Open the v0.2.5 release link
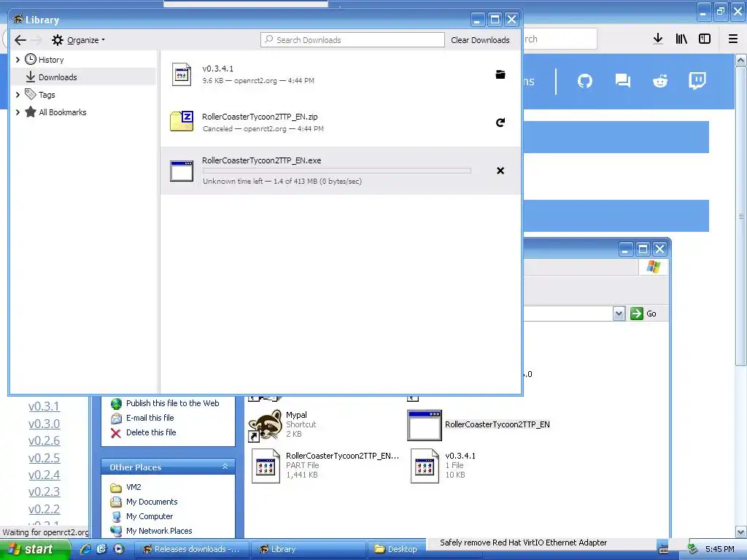Screen dimensions: 747x560 click(x=44, y=458)
